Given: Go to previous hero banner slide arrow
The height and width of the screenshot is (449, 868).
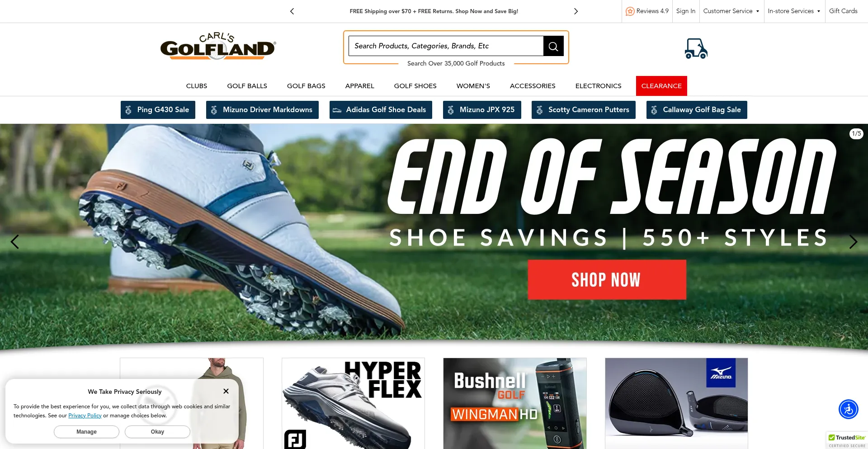Looking at the screenshot, I should (x=15, y=242).
